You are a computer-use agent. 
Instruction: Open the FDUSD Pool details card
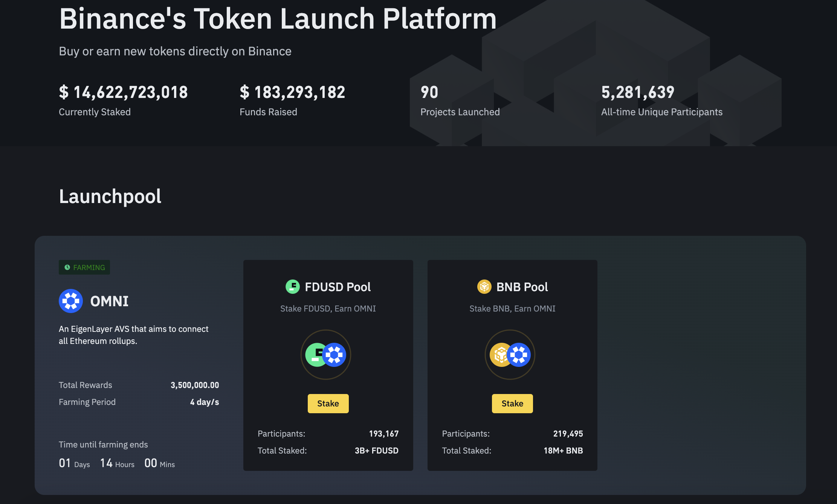328,365
